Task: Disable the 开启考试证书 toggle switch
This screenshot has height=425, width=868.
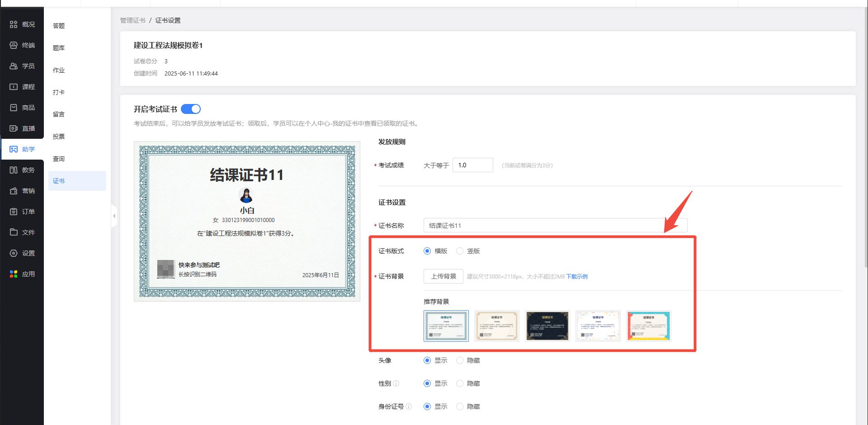Action: click(191, 109)
